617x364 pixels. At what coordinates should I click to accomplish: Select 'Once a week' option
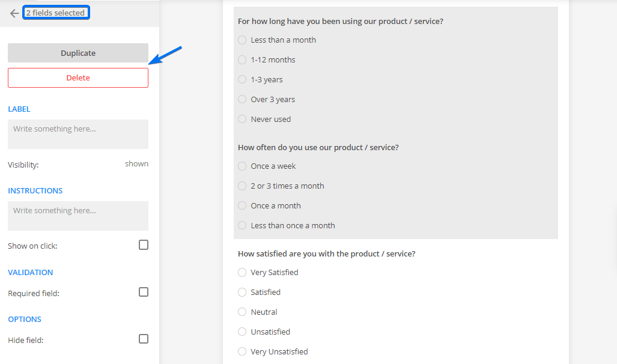(242, 166)
